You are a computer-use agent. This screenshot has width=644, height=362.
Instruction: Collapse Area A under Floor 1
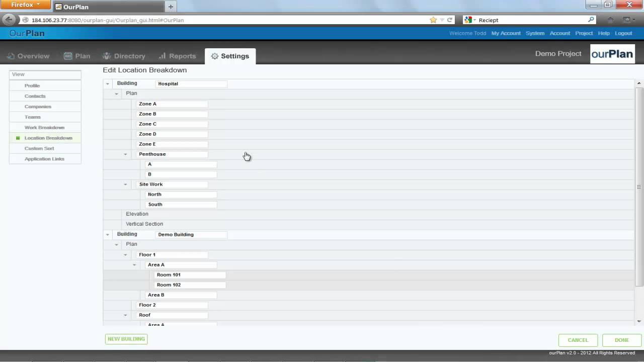pos(134,265)
